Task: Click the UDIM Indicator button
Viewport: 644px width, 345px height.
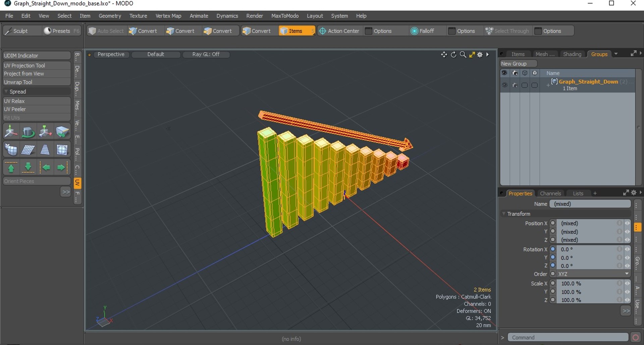Action: (x=37, y=55)
